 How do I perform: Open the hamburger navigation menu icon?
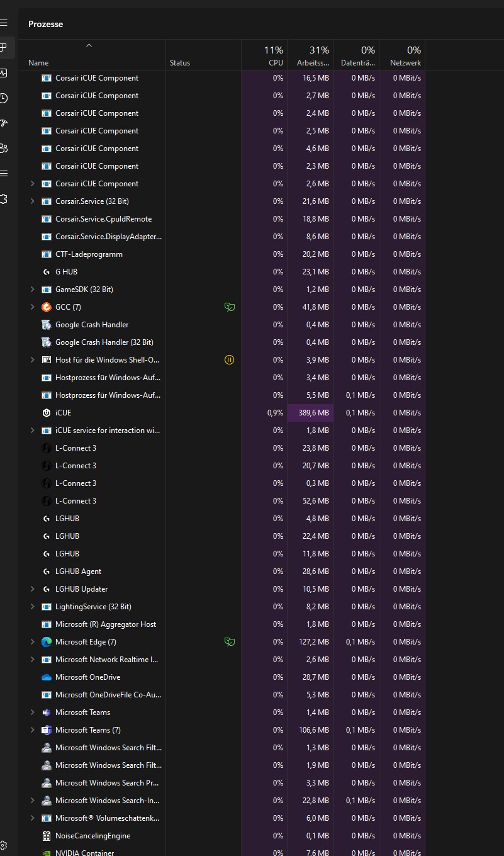click(3, 23)
